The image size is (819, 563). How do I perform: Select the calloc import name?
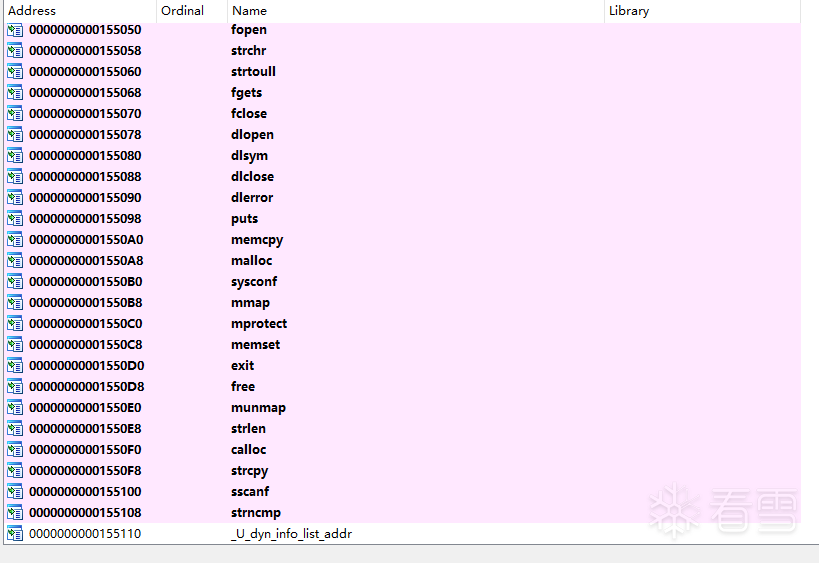click(x=249, y=450)
